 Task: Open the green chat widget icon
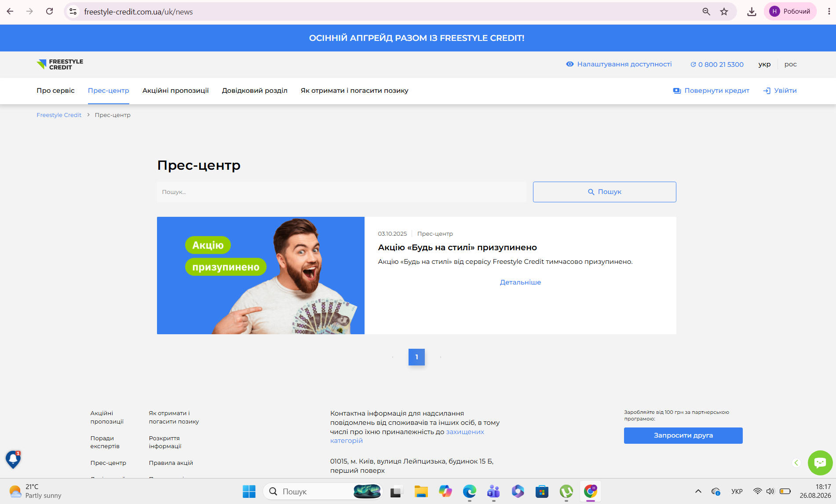point(820,463)
